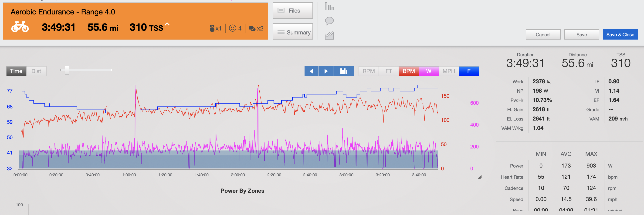Click the chart smoothing slider handle
Screen dimensions: 644x215
(67, 70)
